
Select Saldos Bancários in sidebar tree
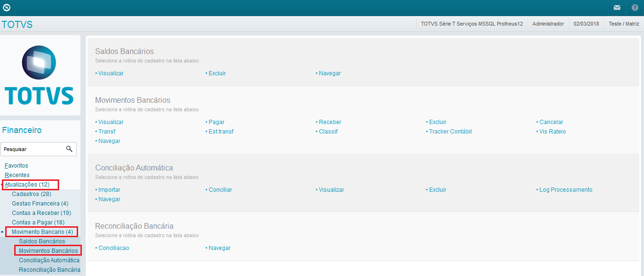(42, 241)
